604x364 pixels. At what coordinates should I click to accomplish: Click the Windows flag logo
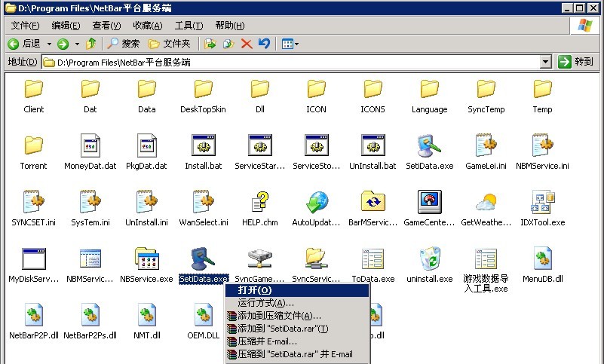[x=584, y=26]
